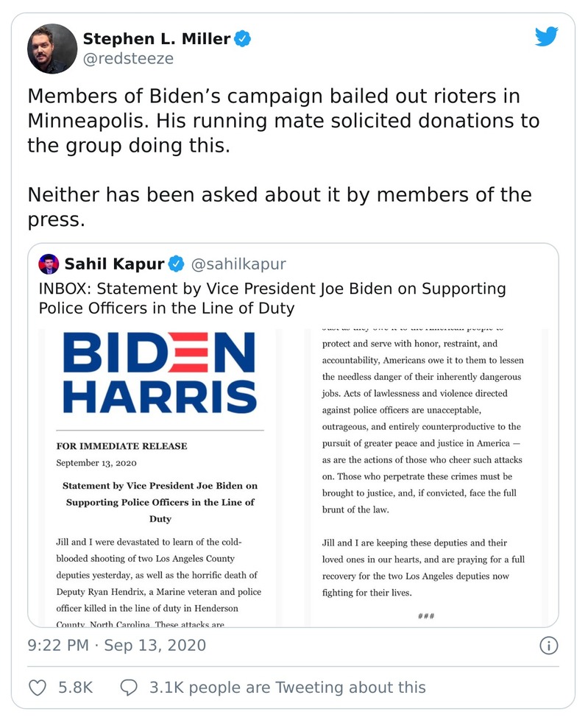Click the Twitter bird logo
This screenshot has width=588, height=720.
point(546,36)
